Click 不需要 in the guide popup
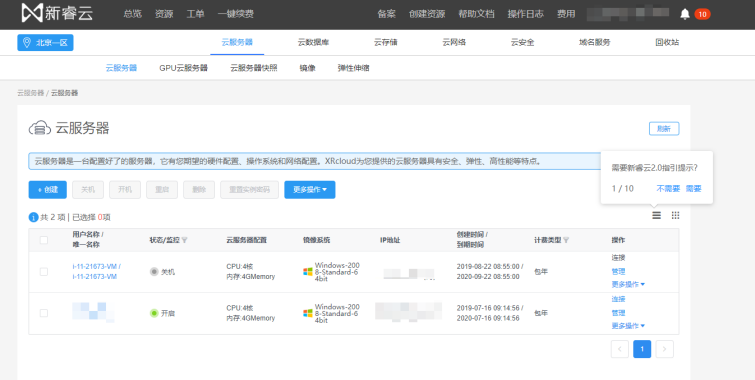Viewport: 755px width, 380px height. tap(668, 189)
